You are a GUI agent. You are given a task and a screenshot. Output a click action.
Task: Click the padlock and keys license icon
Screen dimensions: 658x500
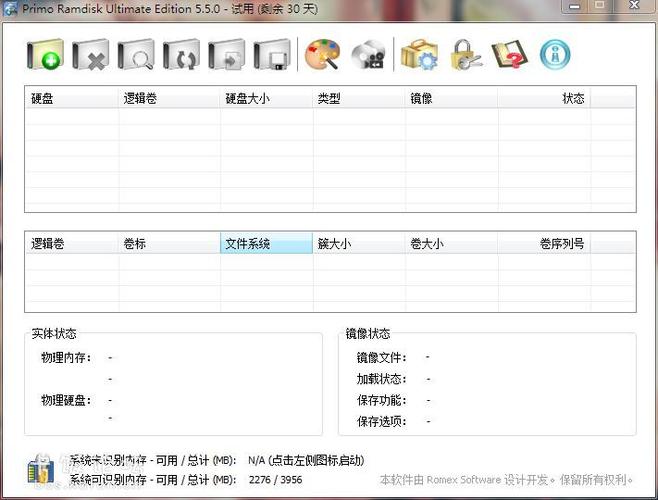(465, 55)
